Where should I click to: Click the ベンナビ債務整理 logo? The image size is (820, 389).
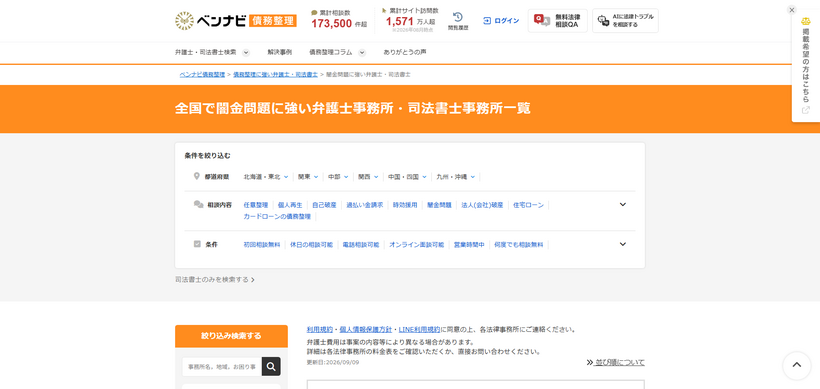(236, 21)
